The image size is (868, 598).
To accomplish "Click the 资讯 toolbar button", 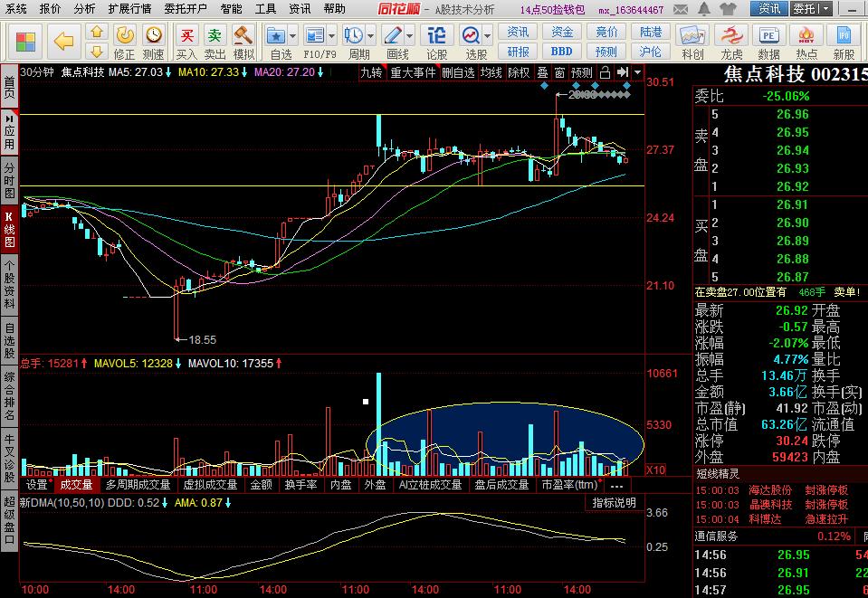I will [518, 32].
